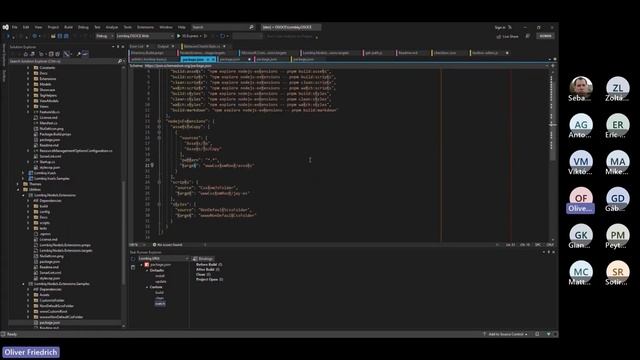Open the Edit menu
Screen dimensions: 640x360
[x=26, y=27]
